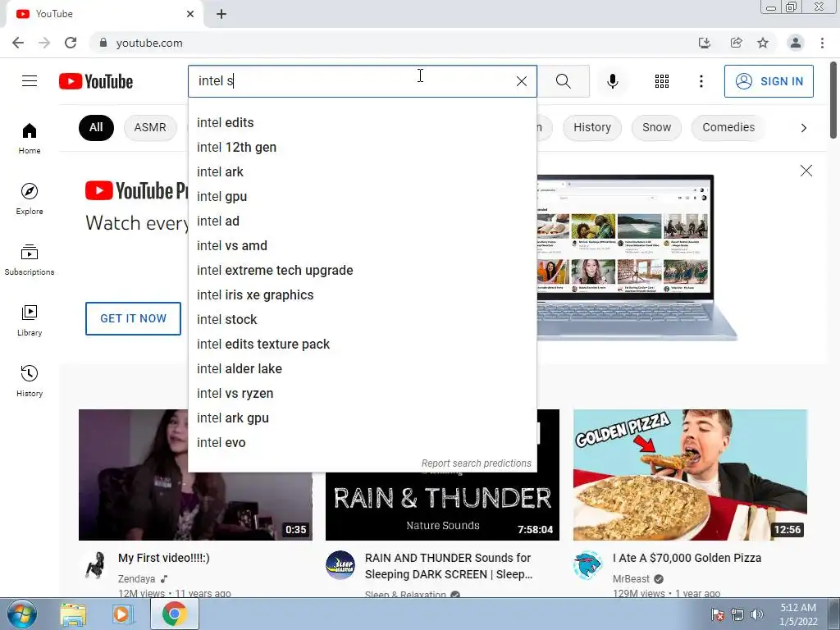Select the History filter chip
The height and width of the screenshot is (630, 840).
click(592, 127)
